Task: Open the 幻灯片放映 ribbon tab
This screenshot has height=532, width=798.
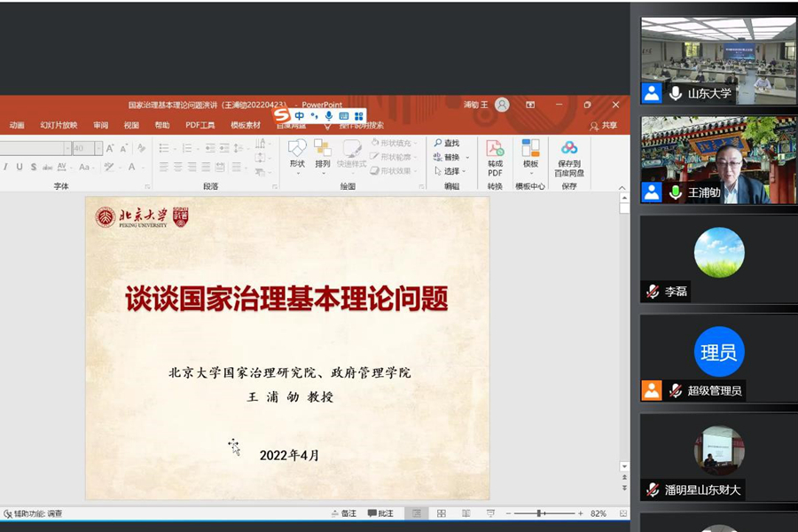Action: pos(59,126)
